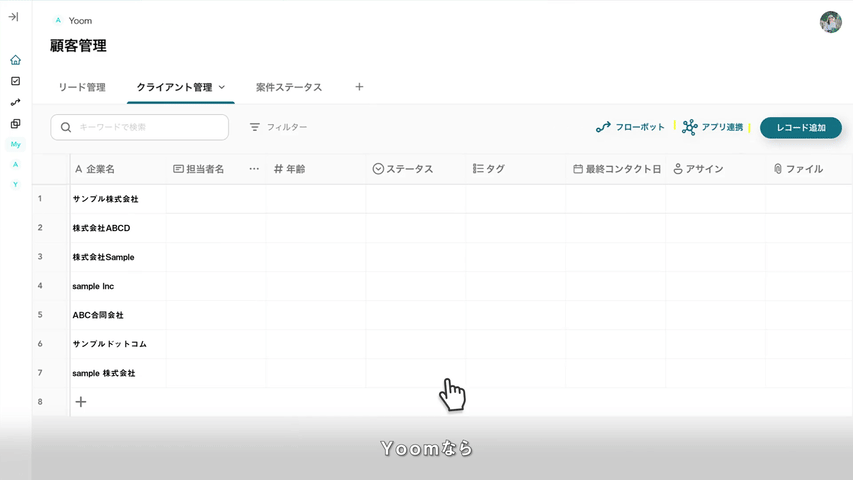Switch to the 案件ステータス tab
The width and height of the screenshot is (853, 480).
coord(289,88)
